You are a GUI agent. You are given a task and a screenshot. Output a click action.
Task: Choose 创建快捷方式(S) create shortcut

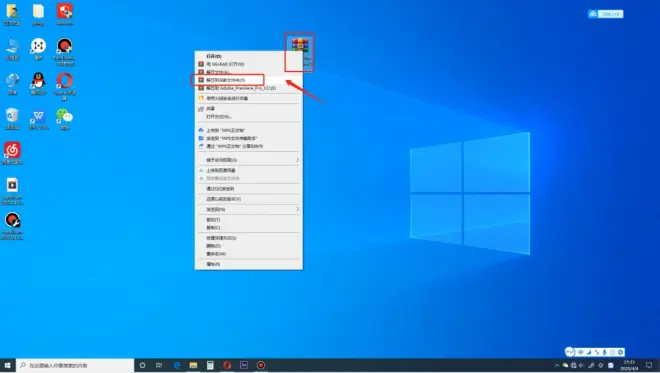[248, 238]
